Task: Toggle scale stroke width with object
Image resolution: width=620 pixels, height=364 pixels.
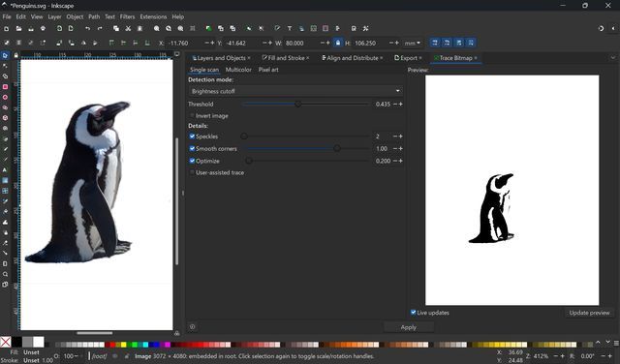Action: click(x=435, y=43)
